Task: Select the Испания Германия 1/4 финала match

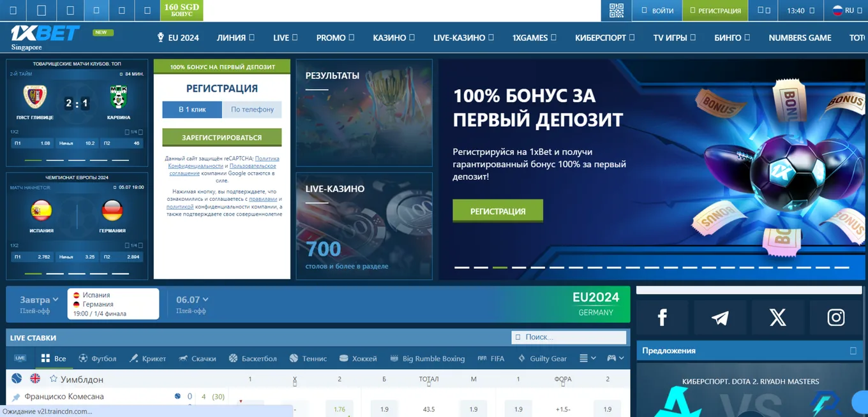Action: [113, 304]
